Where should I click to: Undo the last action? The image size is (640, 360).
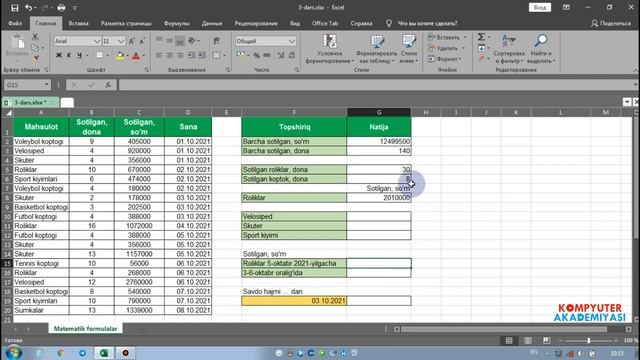[28, 7]
